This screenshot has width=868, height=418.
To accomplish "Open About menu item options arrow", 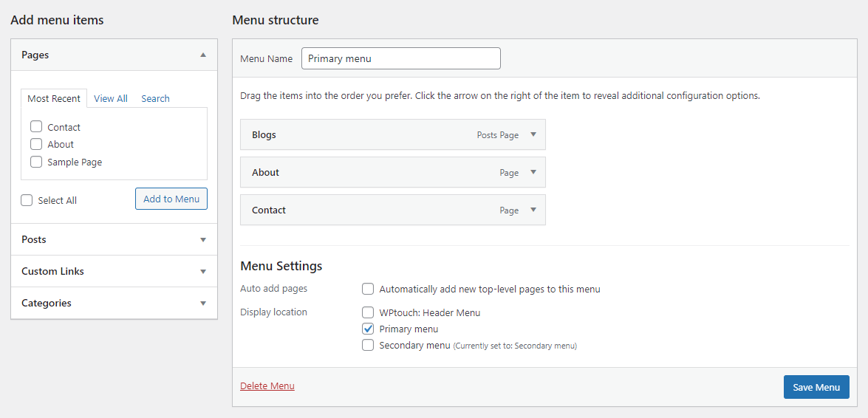I will (533, 172).
